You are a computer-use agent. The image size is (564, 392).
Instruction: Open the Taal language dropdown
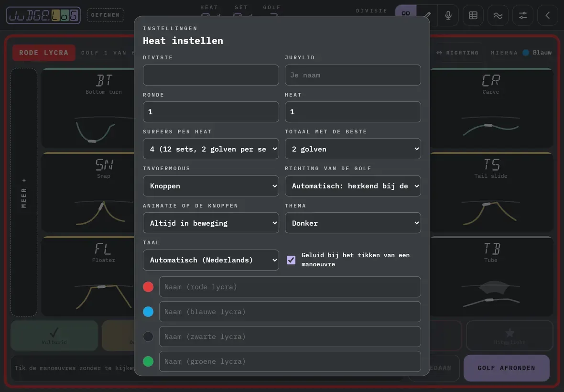pos(211,260)
